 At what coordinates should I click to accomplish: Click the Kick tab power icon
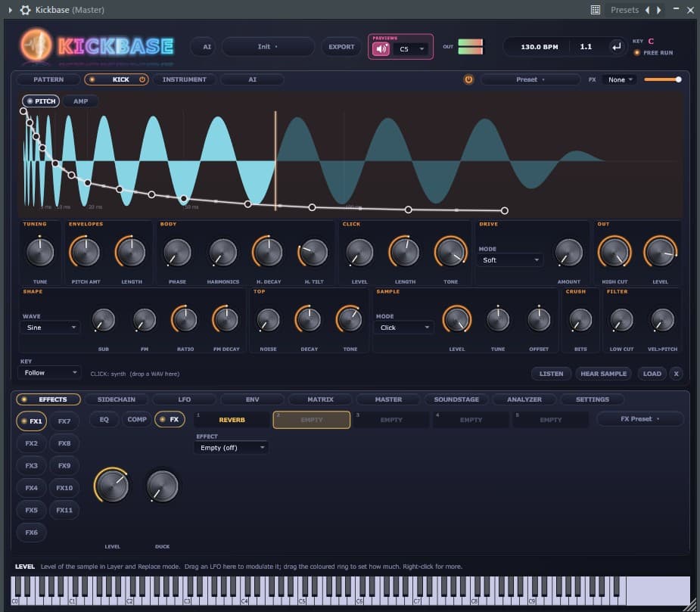point(142,79)
